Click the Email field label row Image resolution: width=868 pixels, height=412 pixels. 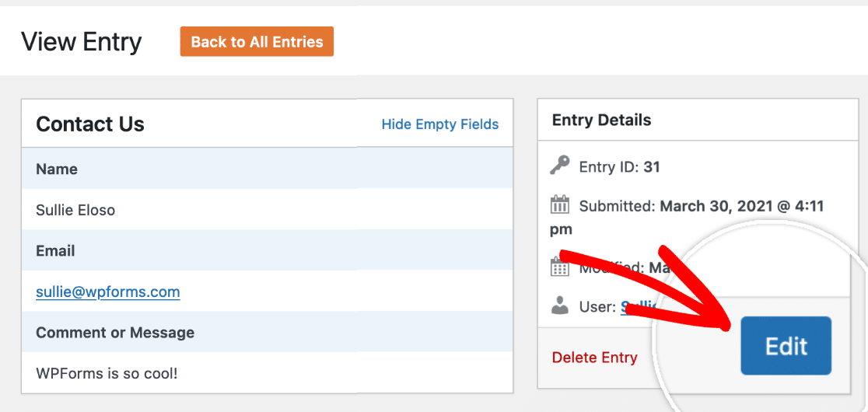[268, 250]
